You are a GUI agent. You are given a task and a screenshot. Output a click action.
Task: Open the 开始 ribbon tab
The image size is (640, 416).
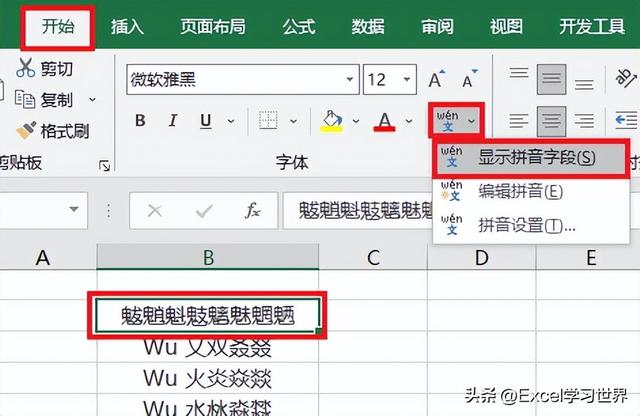click(58, 27)
